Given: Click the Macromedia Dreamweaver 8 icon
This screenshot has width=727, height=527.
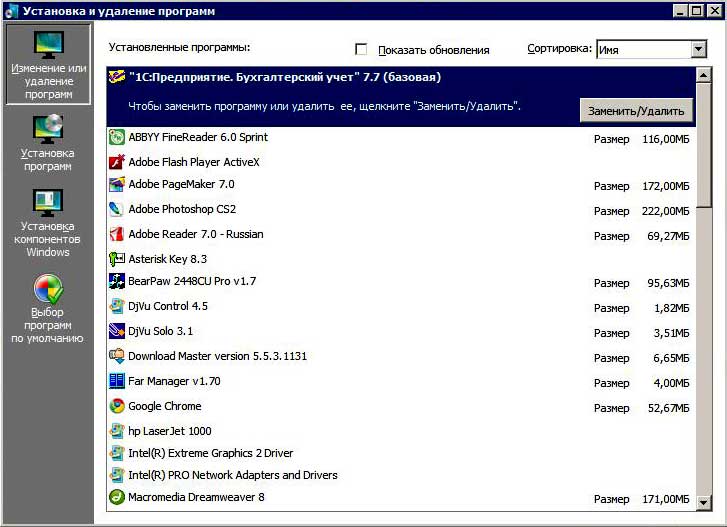Looking at the screenshot, I should pyautogui.click(x=116, y=497).
